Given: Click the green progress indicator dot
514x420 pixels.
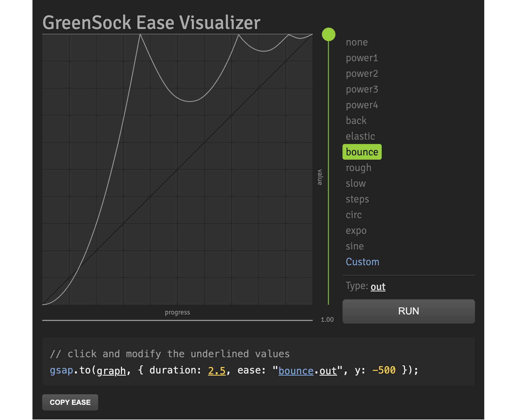Looking at the screenshot, I should (328, 34).
